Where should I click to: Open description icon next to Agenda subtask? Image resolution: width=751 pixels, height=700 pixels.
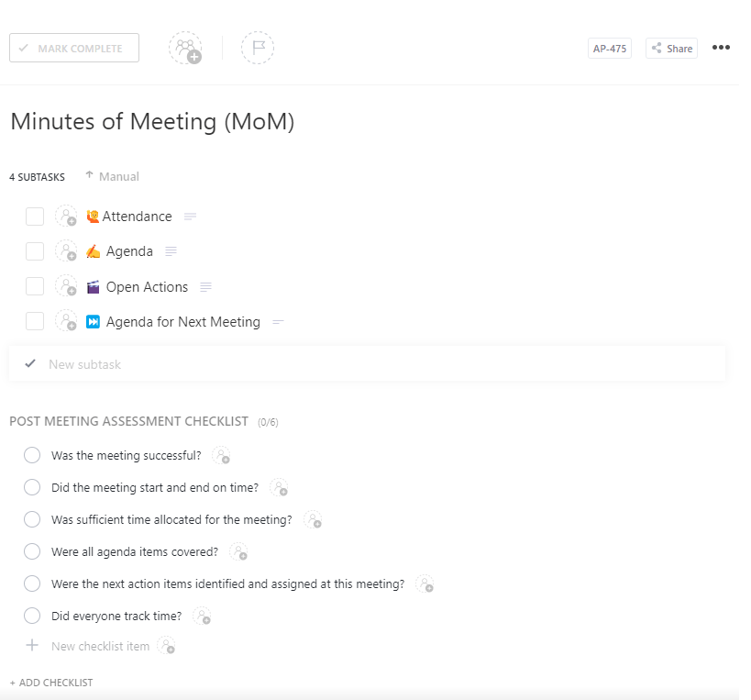pos(171,251)
